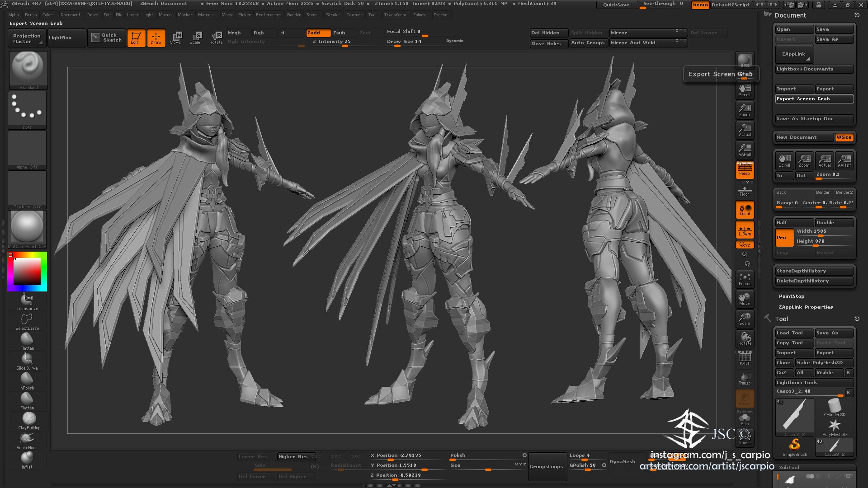Viewport: 868px width, 488px height.
Task: Select the TrimCurve brush
Action: click(x=27, y=302)
